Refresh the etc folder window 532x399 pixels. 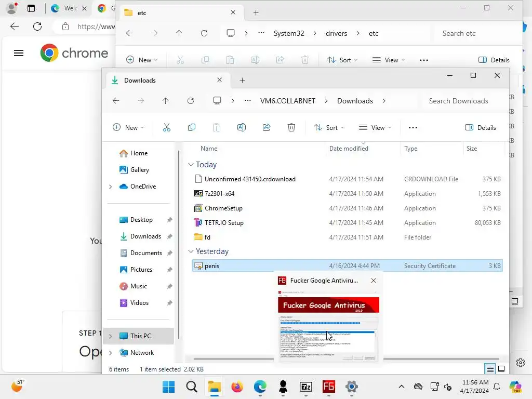(x=204, y=33)
